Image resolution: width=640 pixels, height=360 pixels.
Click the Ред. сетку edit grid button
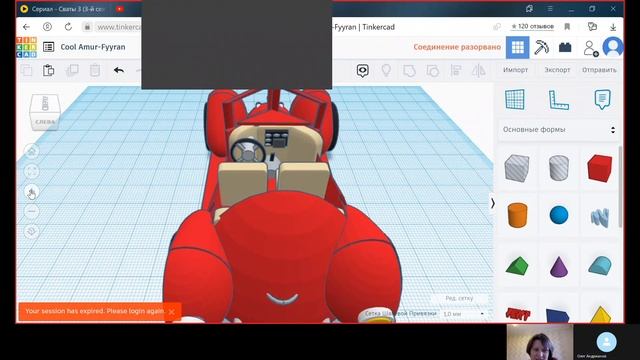[459, 298]
